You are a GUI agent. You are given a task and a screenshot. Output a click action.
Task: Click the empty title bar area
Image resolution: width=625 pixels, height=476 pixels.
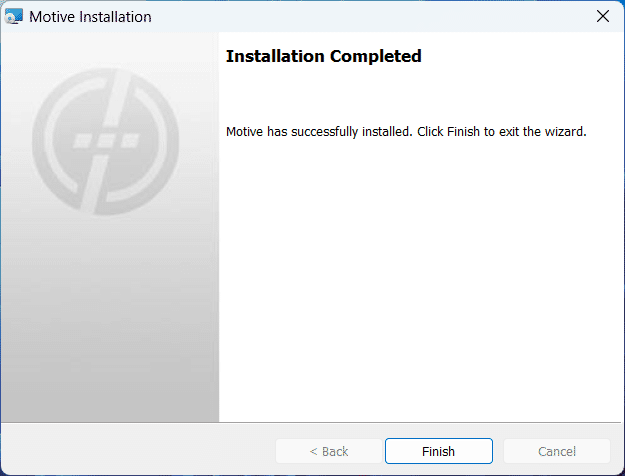pos(371,16)
